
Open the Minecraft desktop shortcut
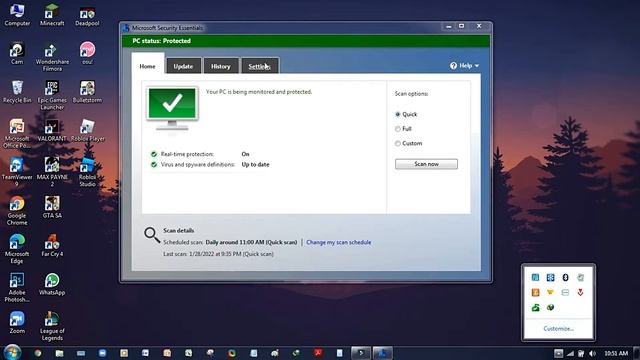point(52,16)
